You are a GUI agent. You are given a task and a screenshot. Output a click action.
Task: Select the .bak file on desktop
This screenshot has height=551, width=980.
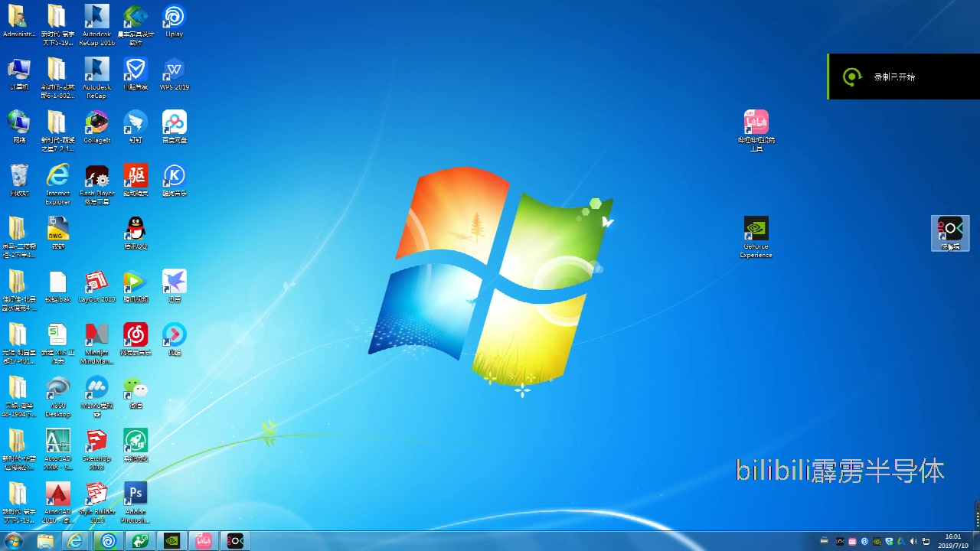[x=57, y=286]
